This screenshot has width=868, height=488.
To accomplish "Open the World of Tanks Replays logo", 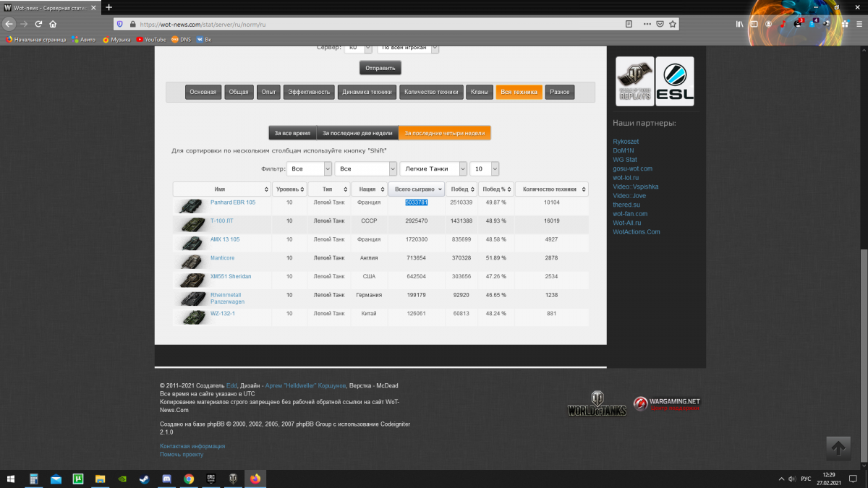I will pyautogui.click(x=634, y=81).
